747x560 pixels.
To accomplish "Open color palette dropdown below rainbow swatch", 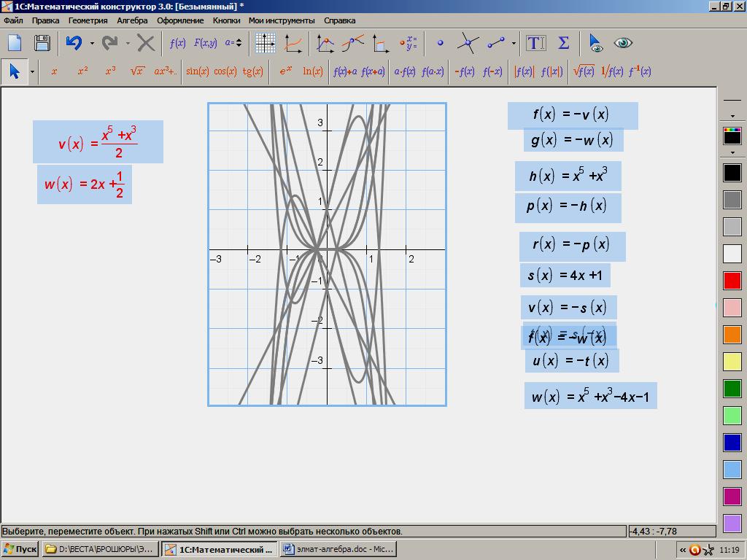I will coord(732,153).
